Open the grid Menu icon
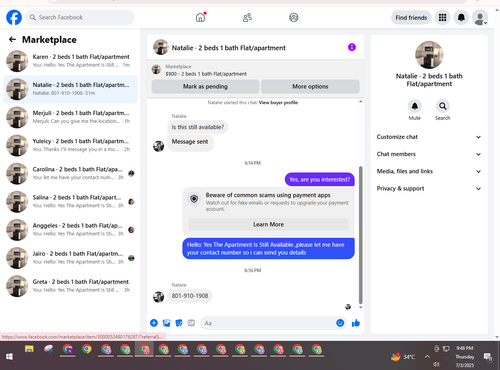This screenshot has height=370, width=500. [x=442, y=17]
